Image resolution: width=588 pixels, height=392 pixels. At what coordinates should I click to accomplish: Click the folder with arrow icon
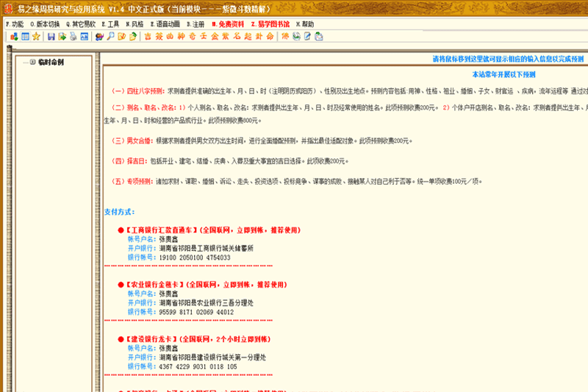click(133, 36)
